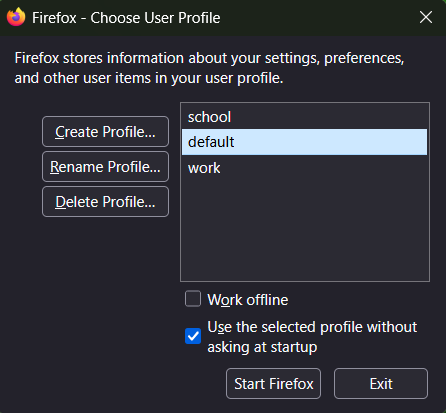Click the Exit button
Viewport: 446px width, 413px height.
381,384
